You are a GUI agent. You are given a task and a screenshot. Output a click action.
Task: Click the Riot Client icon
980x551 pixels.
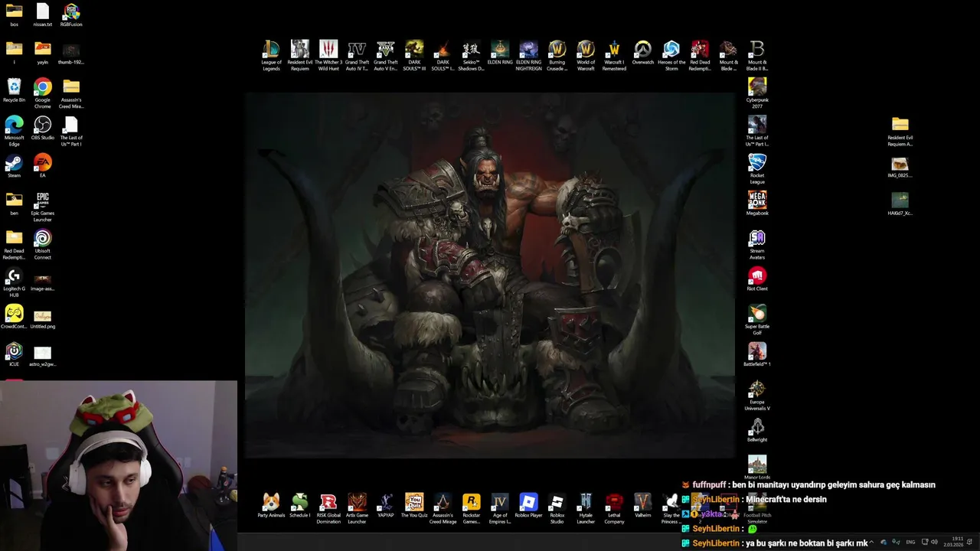(757, 279)
